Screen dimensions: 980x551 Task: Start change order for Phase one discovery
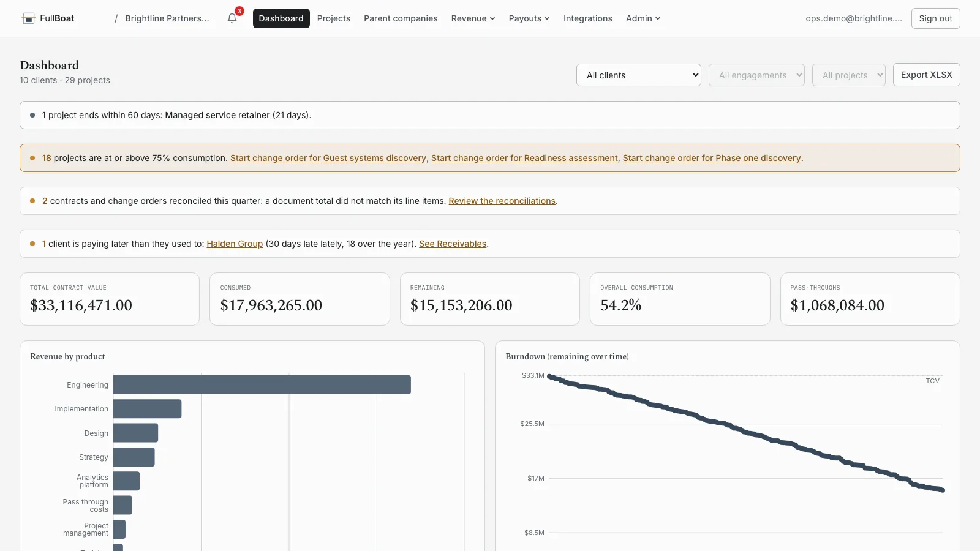712,158
